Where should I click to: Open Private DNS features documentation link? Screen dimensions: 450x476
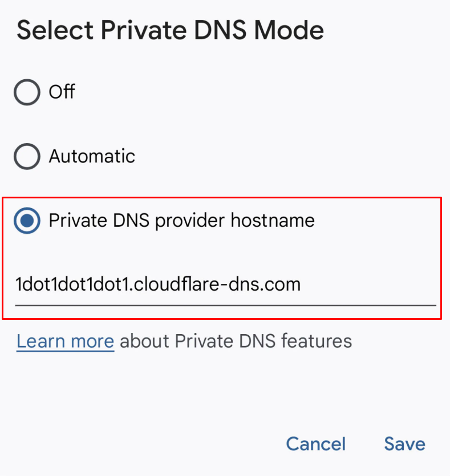pyautogui.click(x=64, y=341)
